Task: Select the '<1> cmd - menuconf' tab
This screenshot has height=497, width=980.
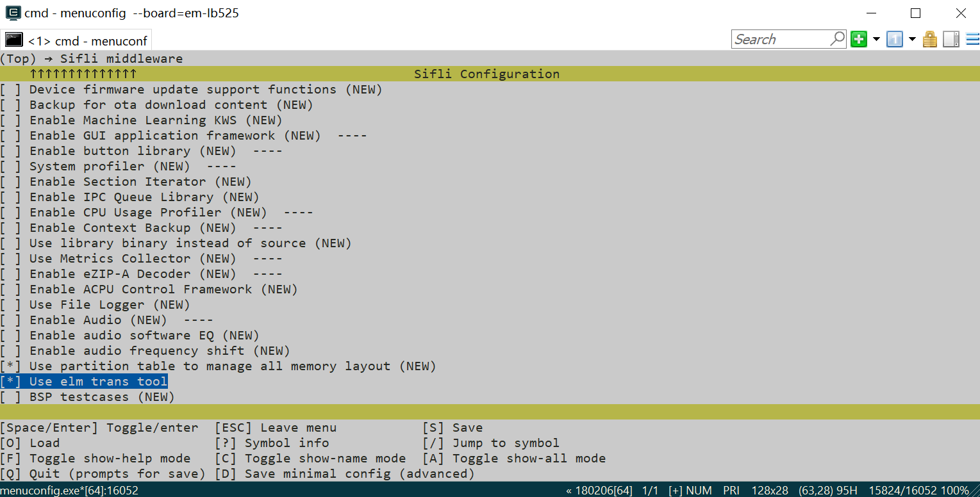Action: click(87, 41)
